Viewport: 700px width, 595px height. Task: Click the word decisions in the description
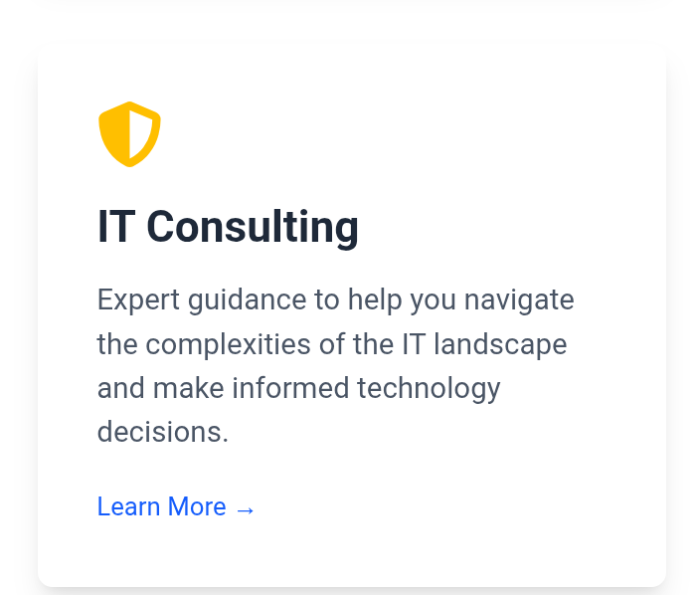(162, 432)
